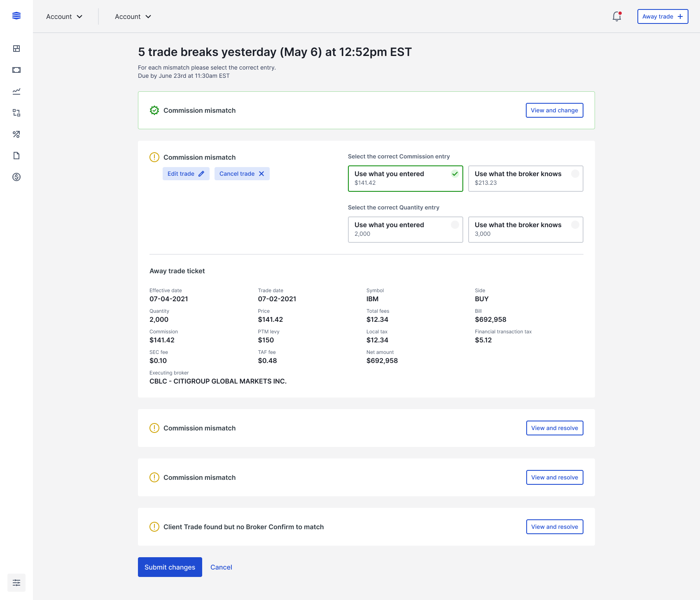Click the dollar-circle billing sidebar icon
The height and width of the screenshot is (600, 700).
click(16, 177)
